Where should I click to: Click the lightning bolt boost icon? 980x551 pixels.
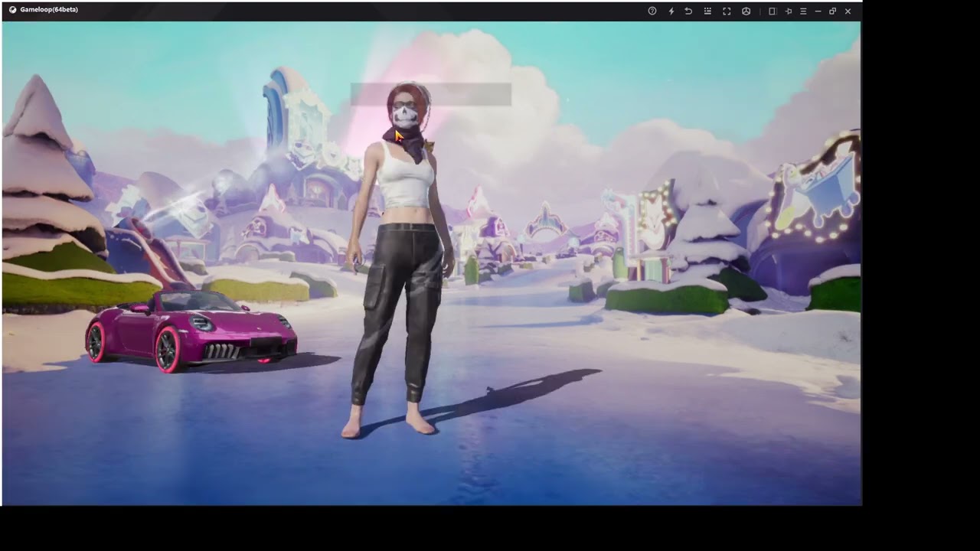click(x=671, y=11)
